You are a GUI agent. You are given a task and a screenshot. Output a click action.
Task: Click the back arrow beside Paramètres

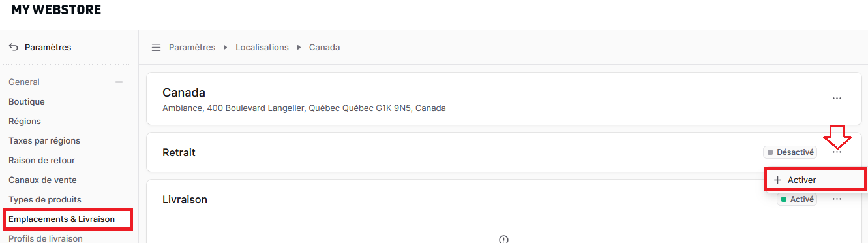click(x=13, y=47)
